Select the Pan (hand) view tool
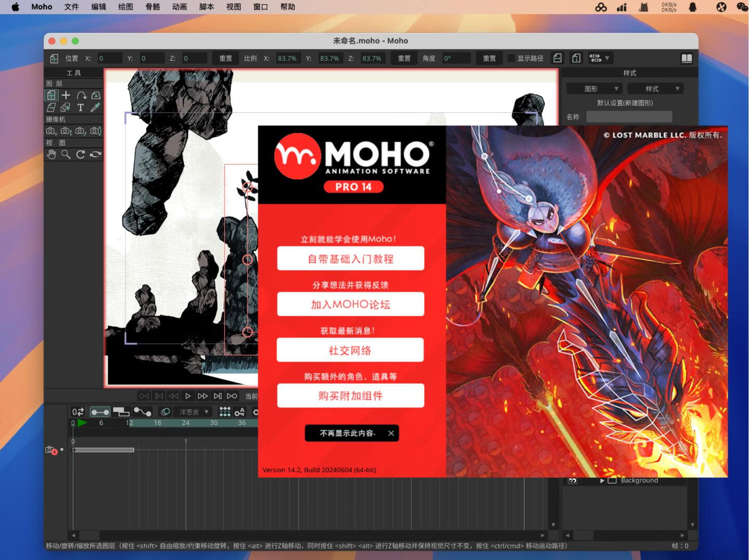This screenshot has height=560, width=749. (51, 154)
